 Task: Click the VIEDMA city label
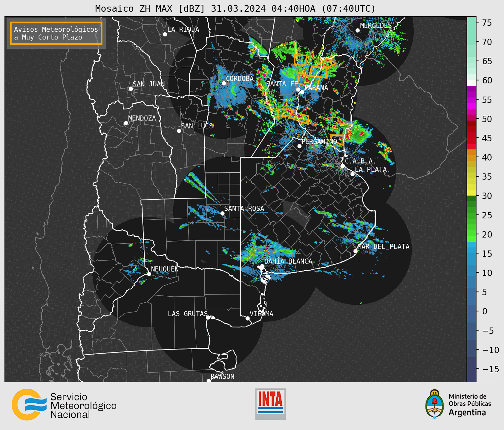261,314
